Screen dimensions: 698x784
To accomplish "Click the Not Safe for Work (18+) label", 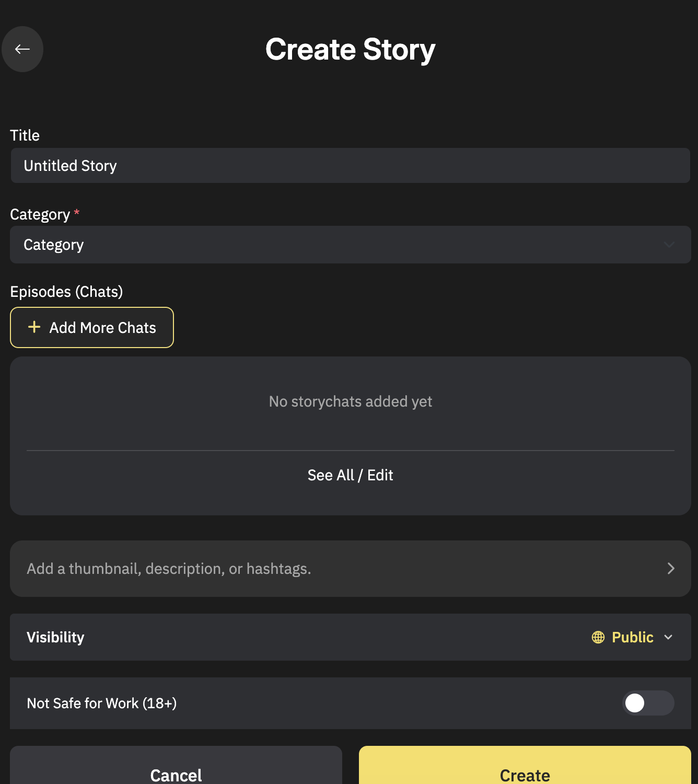I will coord(102,704).
